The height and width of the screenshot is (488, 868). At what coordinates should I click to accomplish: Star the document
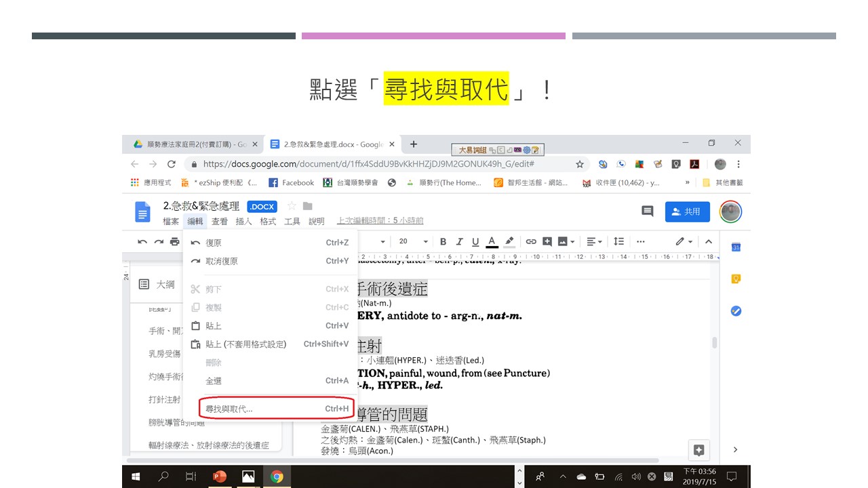tap(292, 206)
